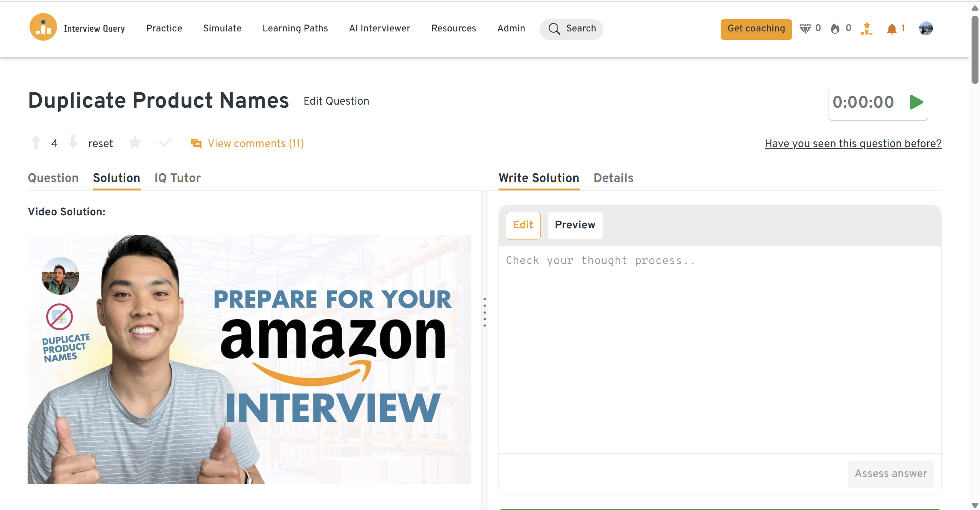Open user profile avatar menu
This screenshot has width=980, height=510.
pyautogui.click(x=926, y=29)
